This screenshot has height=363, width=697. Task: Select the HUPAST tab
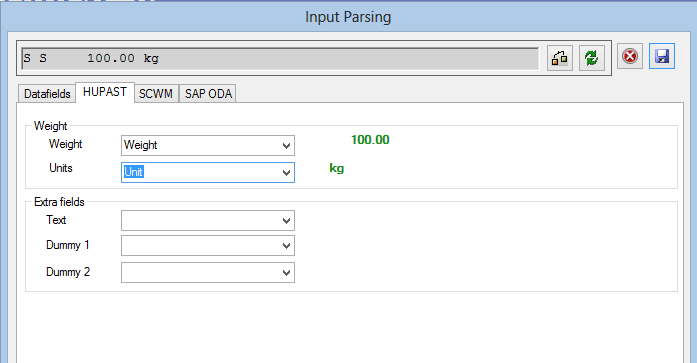point(105,92)
